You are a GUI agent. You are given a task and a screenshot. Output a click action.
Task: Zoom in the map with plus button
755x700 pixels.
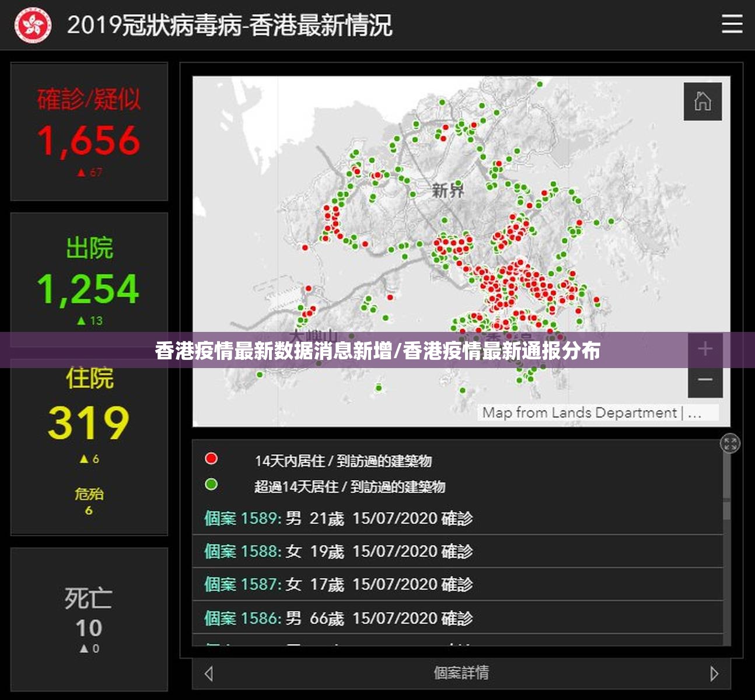tap(705, 349)
